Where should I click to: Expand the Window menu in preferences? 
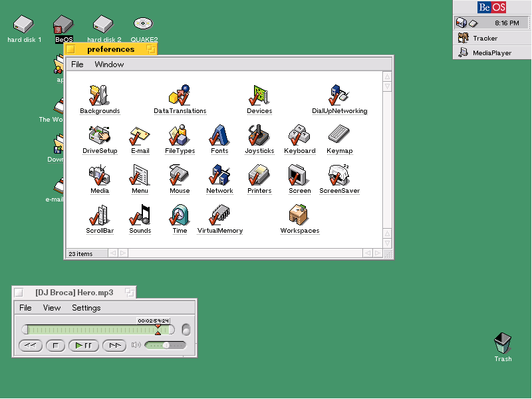point(109,65)
